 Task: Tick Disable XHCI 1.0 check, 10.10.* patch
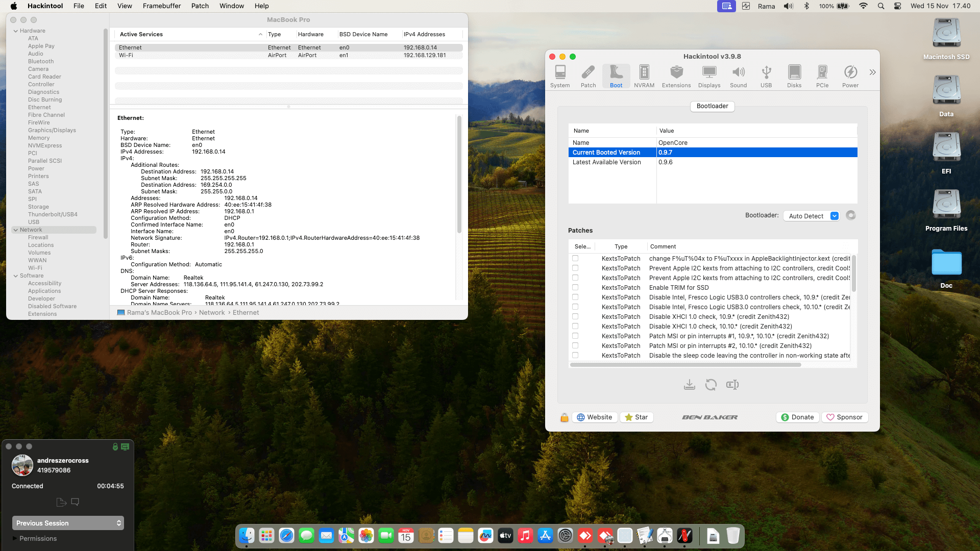tap(575, 327)
